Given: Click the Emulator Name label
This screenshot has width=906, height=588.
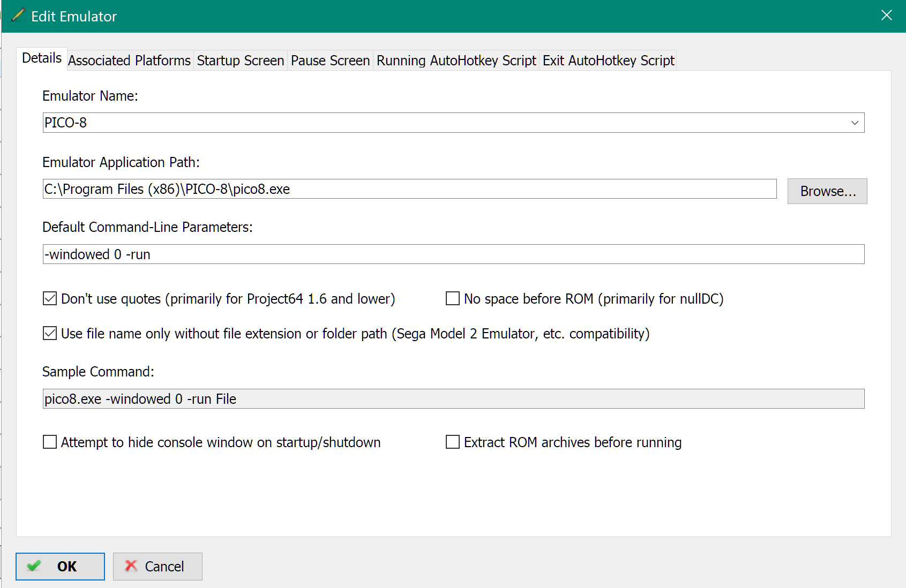Looking at the screenshot, I should coord(90,96).
